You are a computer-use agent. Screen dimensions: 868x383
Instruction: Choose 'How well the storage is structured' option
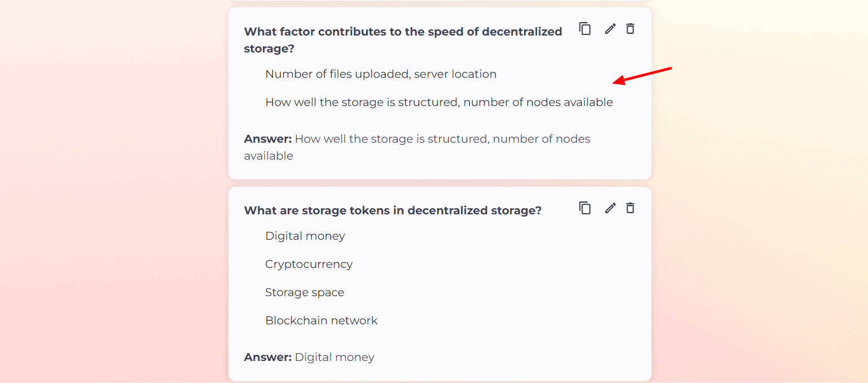438,102
